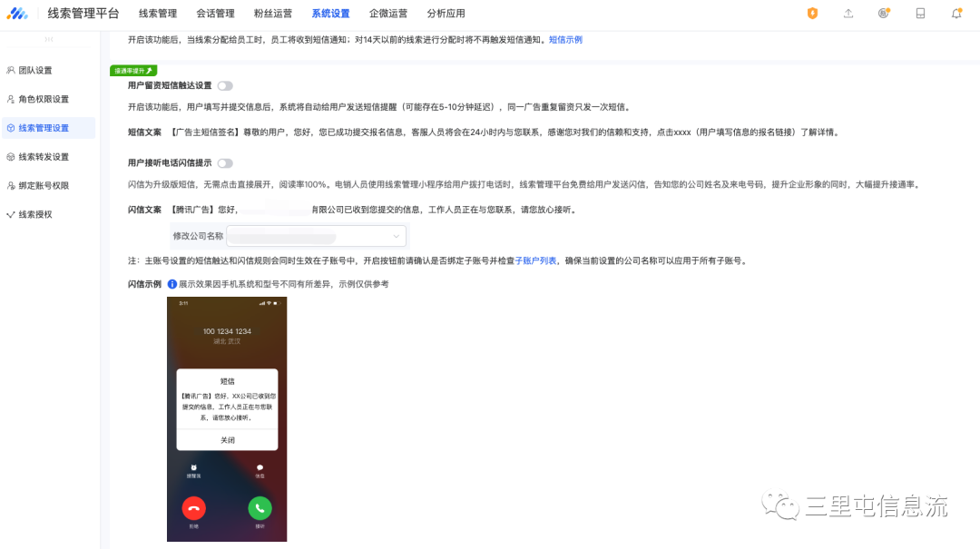Image resolution: width=980 pixels, height=549 pixels.
Task: Click the blue info icon beside 闪信示例
Action: pyautogui.click(x=172, y=284)
